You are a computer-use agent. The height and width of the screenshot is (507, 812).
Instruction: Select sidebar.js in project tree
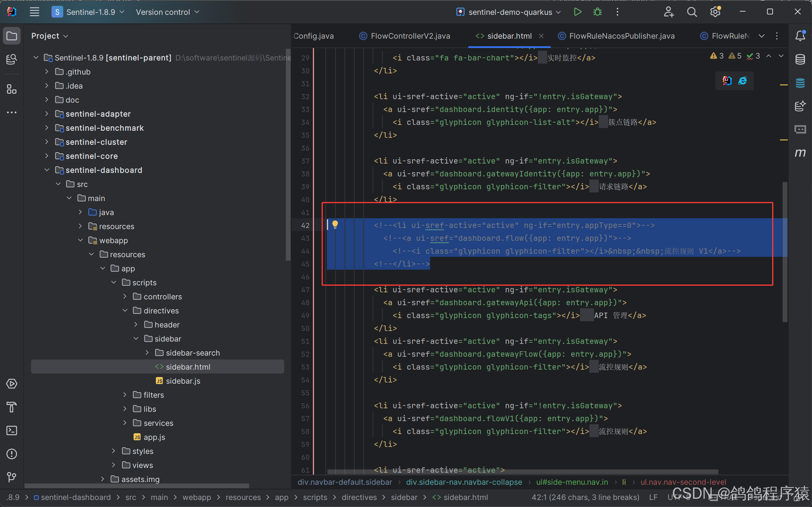183,381
